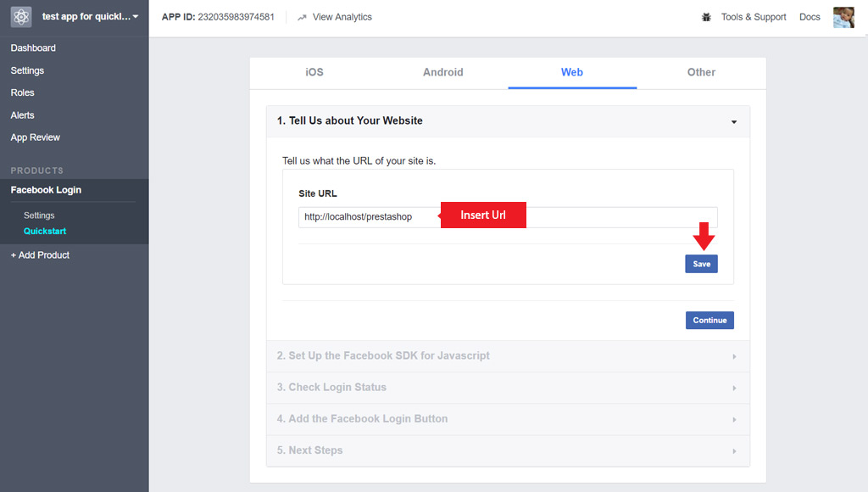Open Tools & Support menu
Screen dimensions: 868x492
pos(754,17)
